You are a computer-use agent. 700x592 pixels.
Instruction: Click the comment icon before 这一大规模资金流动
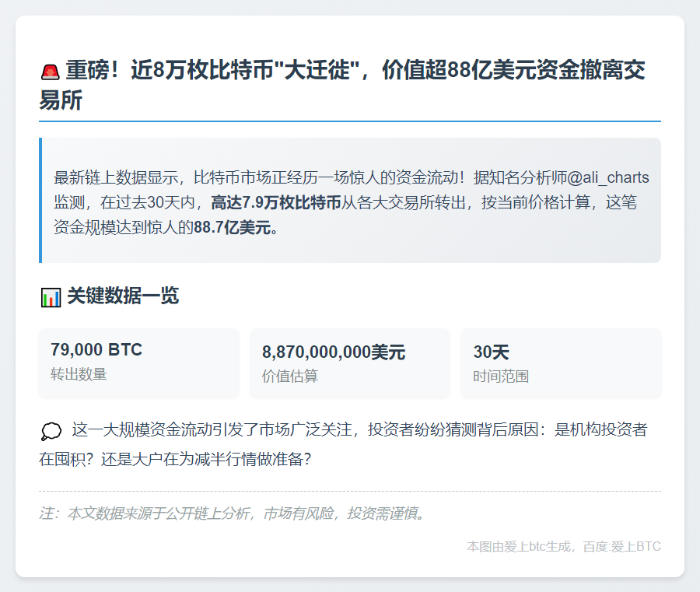point(50,431)
